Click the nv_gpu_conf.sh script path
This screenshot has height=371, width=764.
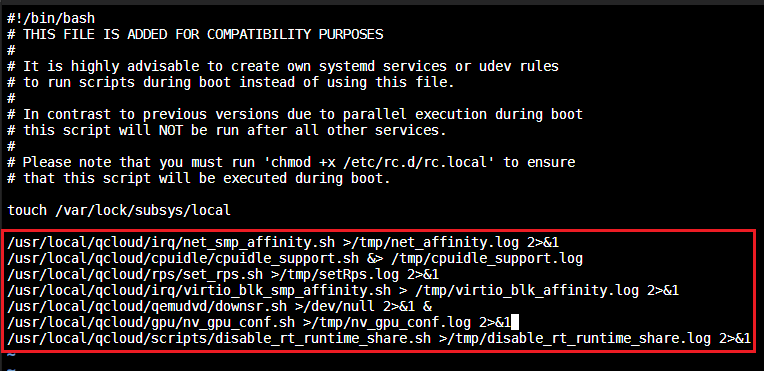pyautogui.click(x=151, y=323)
